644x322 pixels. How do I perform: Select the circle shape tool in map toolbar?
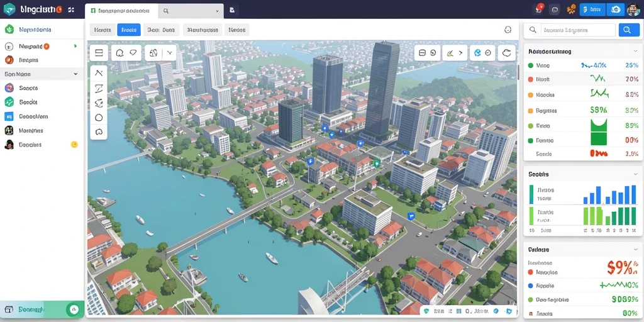(99, 118)
